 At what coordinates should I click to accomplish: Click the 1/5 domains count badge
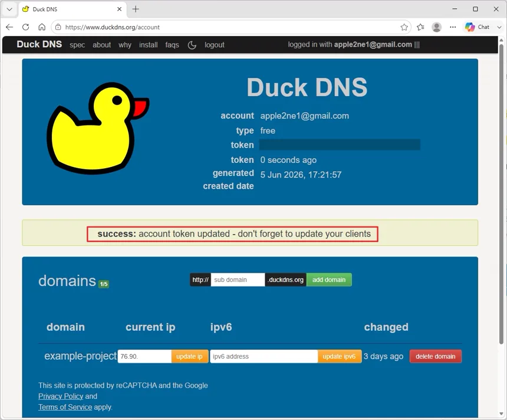tap(104, 284)
